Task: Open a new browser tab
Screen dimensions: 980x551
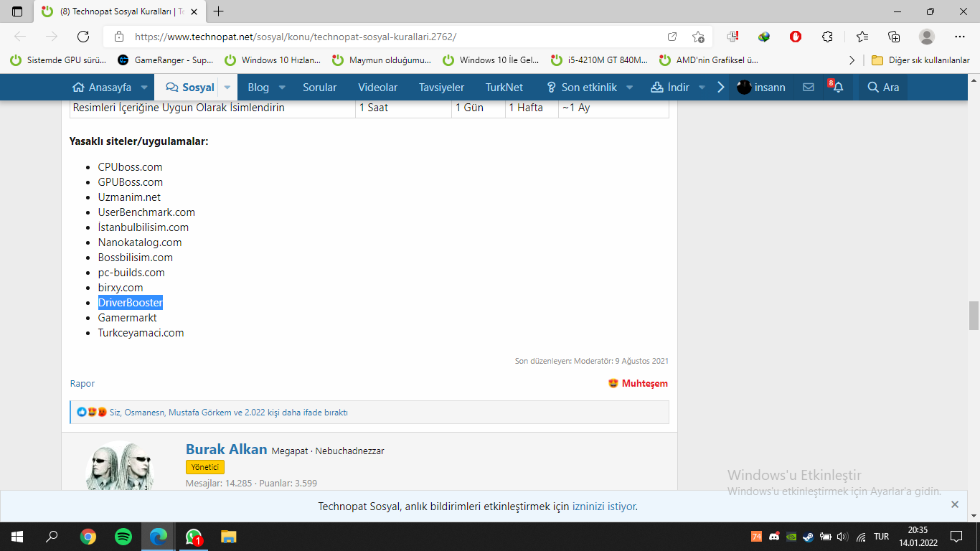Action: (219, 11)
